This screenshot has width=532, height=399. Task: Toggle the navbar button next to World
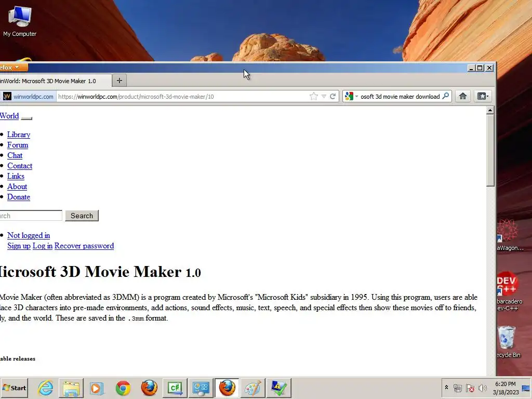coord(26,118)
